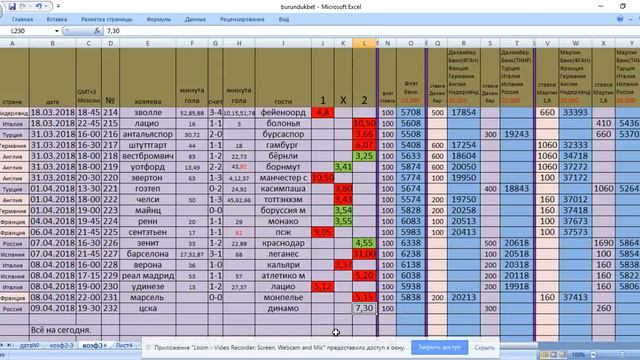Open the Вставка ribbon tab
Image resolution: width=640 pixels, height=360 pixels.
pyautogui.click(x=57, y=19)
